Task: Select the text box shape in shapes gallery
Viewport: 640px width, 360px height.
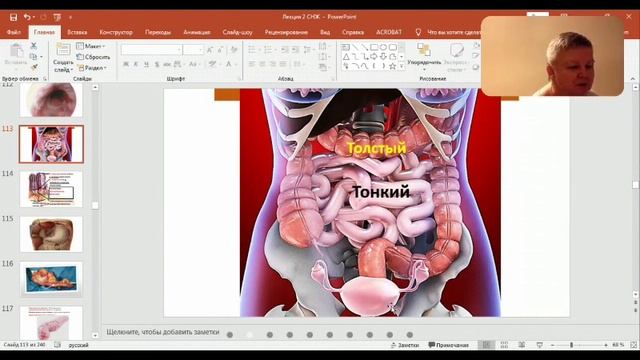Action: click(346, 47)
